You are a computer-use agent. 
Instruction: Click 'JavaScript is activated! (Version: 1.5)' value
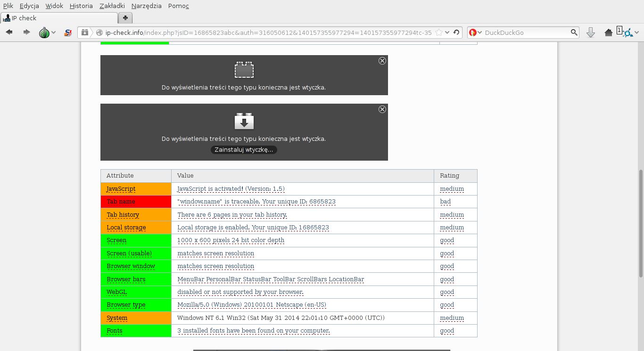tap(231, 189)
